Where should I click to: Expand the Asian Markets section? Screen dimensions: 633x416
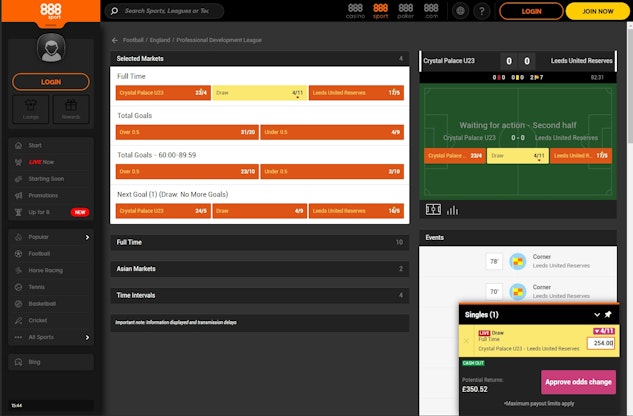click(x=260, y=269)
